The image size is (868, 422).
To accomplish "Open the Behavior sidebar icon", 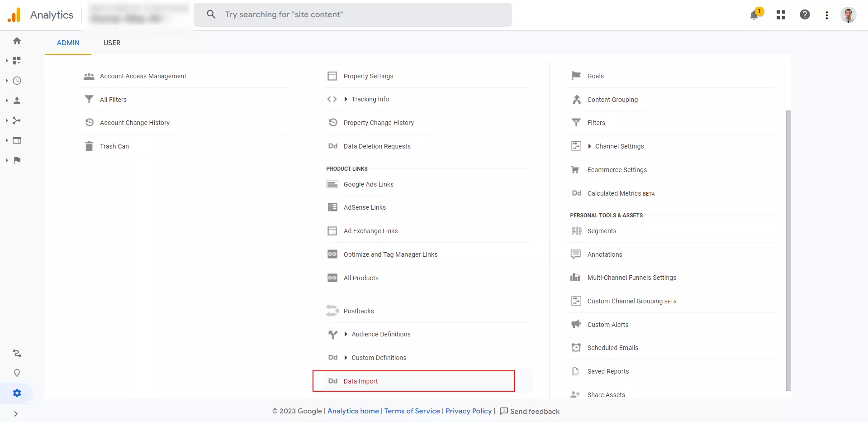I will click(x=17, y=140).
